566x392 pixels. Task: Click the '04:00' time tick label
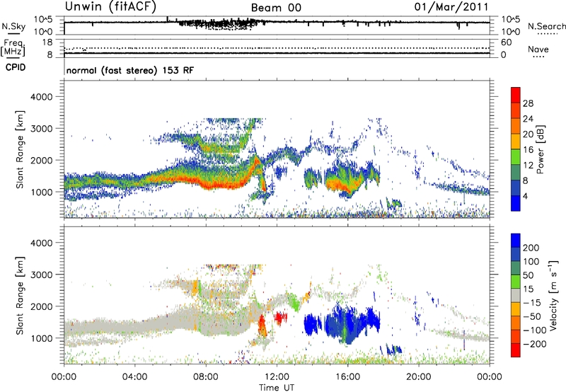click(134, 377)
